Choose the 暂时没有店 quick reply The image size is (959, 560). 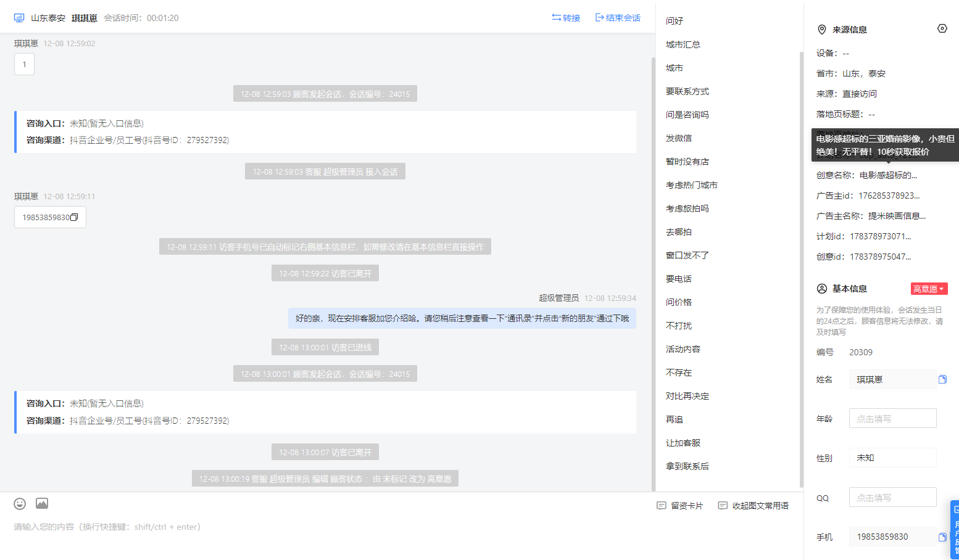pyautogui.click(x=687, y=162)
